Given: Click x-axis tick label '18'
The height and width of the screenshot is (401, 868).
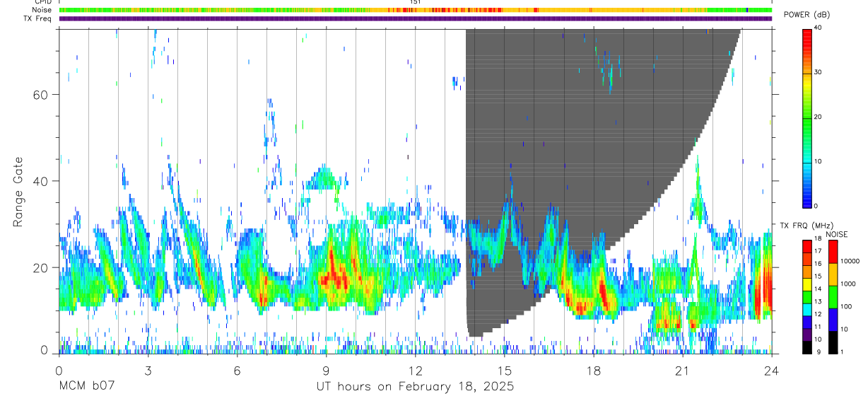Looking at the screenshot, I should (x=593, y=371).
